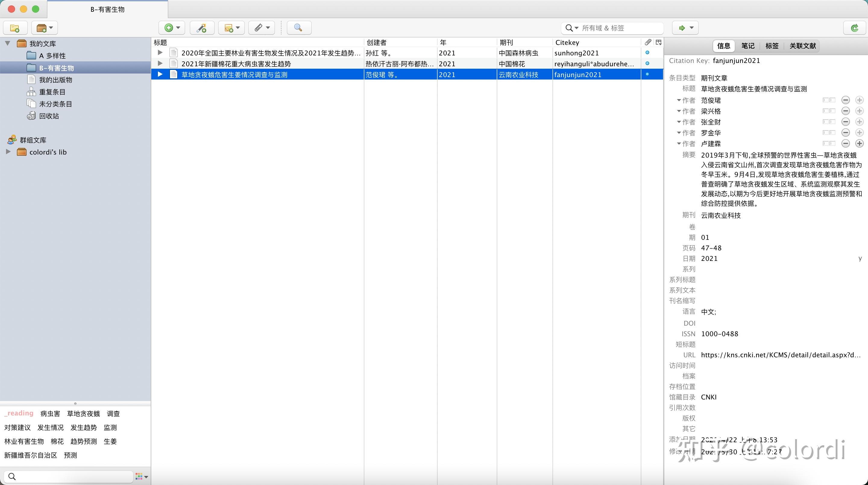
Task: Open the column picker icon in header
Action: point(659,42)
